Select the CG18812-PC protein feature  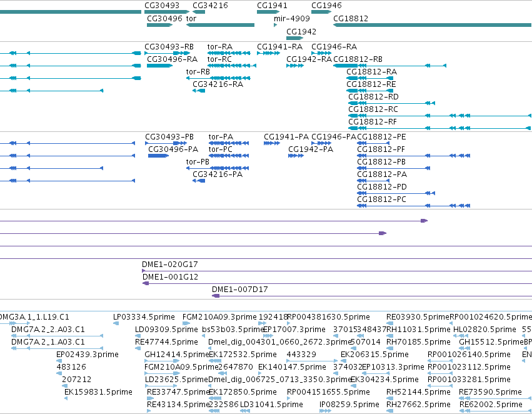[x=414, y=206]
